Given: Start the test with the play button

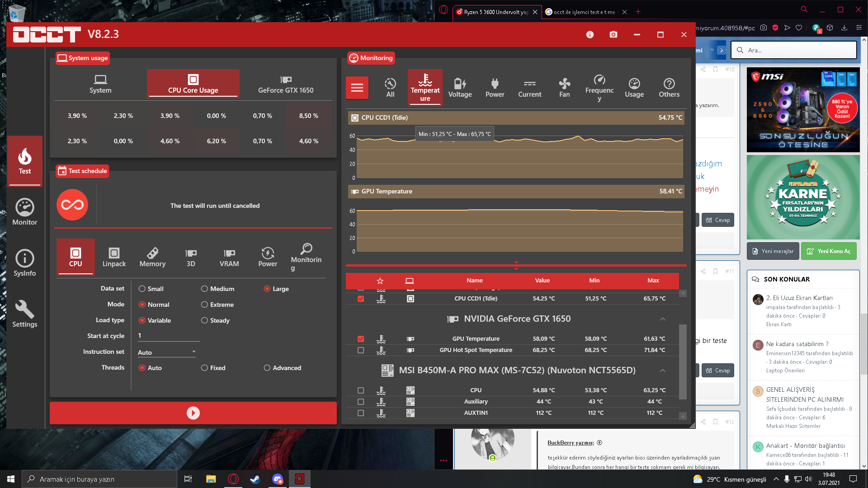Looking at the screenshot, I should [193, 413].
